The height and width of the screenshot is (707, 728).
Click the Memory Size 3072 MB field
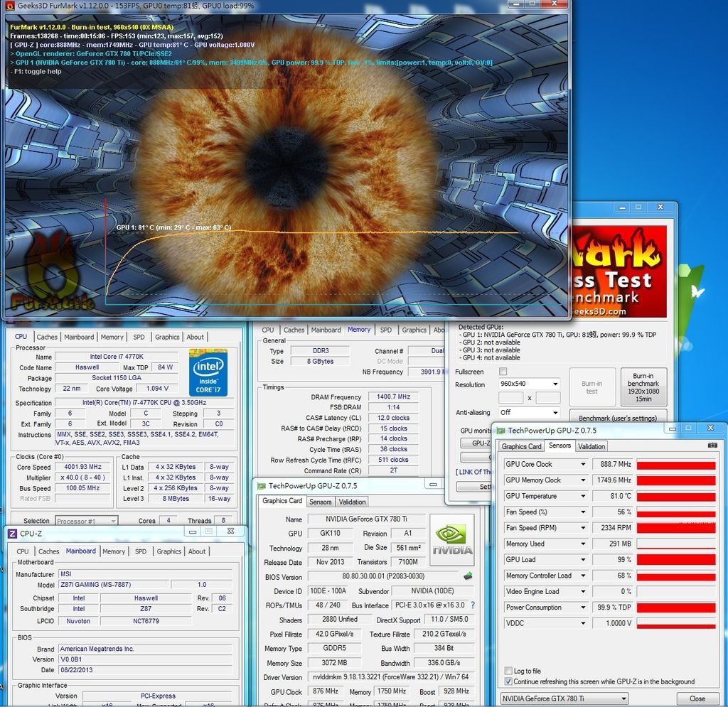coord(334,663)
